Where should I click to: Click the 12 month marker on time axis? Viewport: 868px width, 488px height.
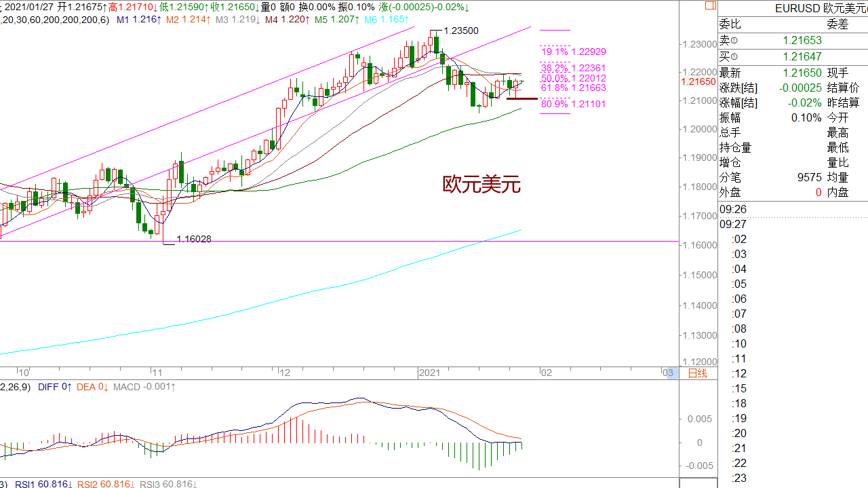pos(285,373)
